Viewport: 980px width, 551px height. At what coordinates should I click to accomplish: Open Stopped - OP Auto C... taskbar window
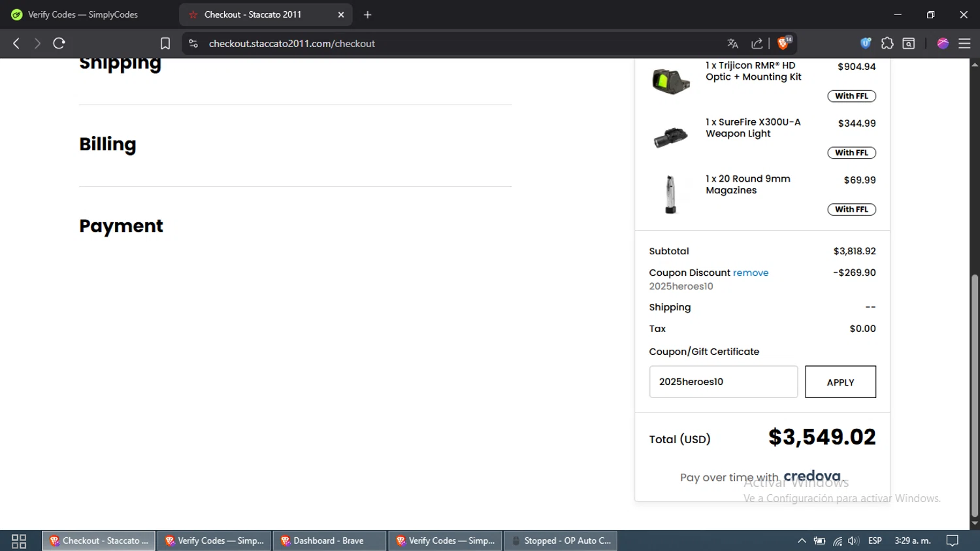(561, 541)
